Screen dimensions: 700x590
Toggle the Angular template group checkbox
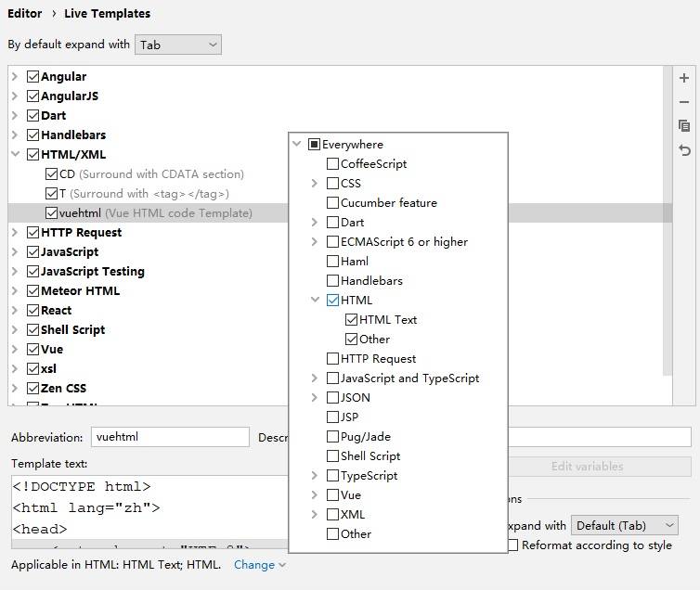pos(33,77)
